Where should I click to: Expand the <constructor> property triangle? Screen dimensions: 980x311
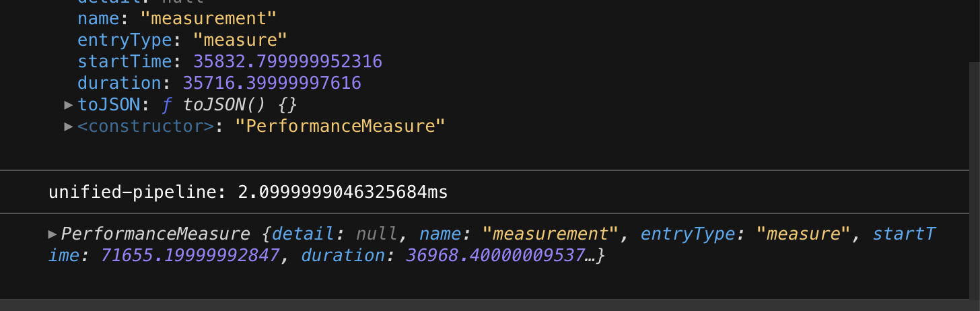click(68, 127)
